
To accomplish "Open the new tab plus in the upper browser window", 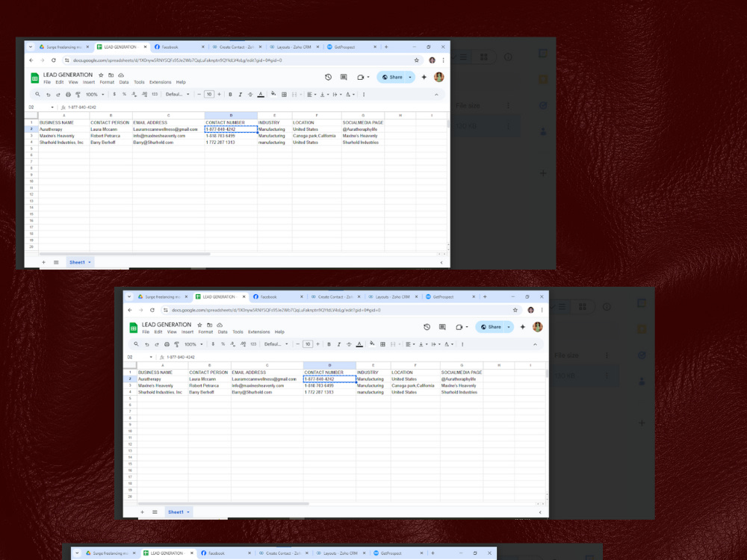I will click(386, 47).
